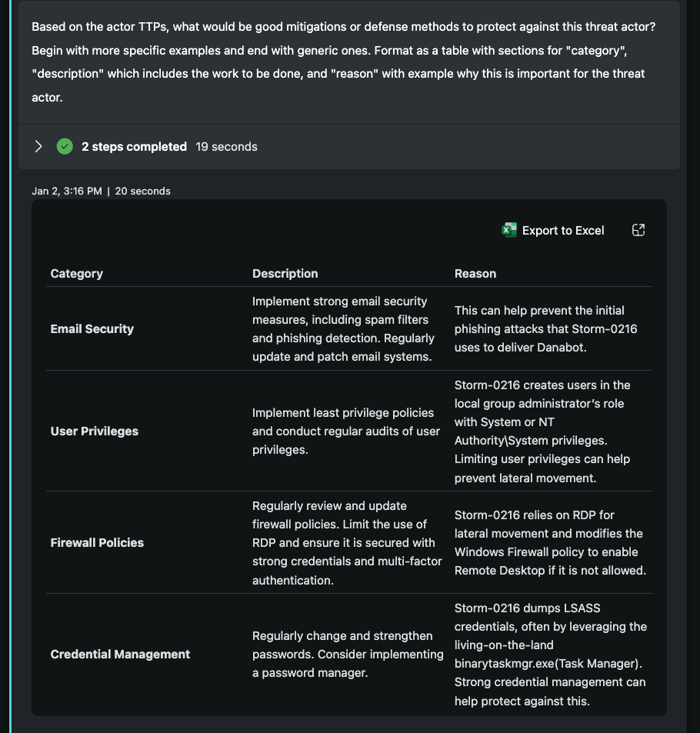Click the Jan 2, 3:16 PM timestamp
Viewport: 700px width, 733px height.
(x=67, y=191)
